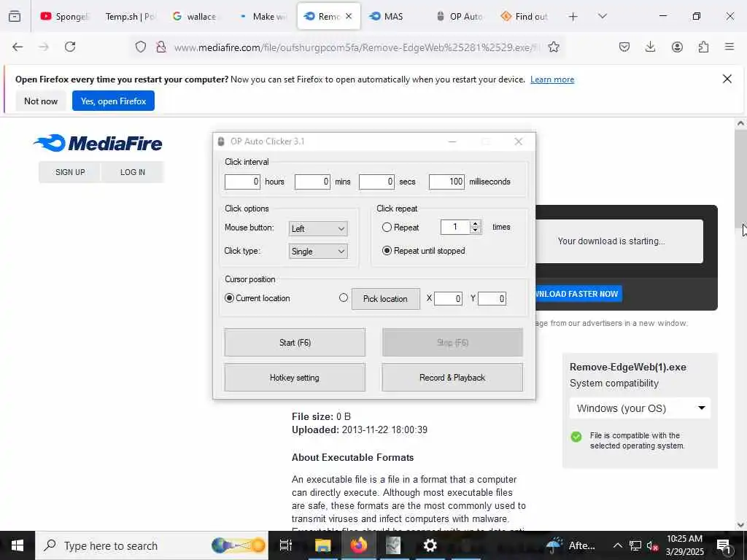The height and width of the screenshot is (560, 747).
Task: Click the site security padlock icon
Action: coord(161,47)
